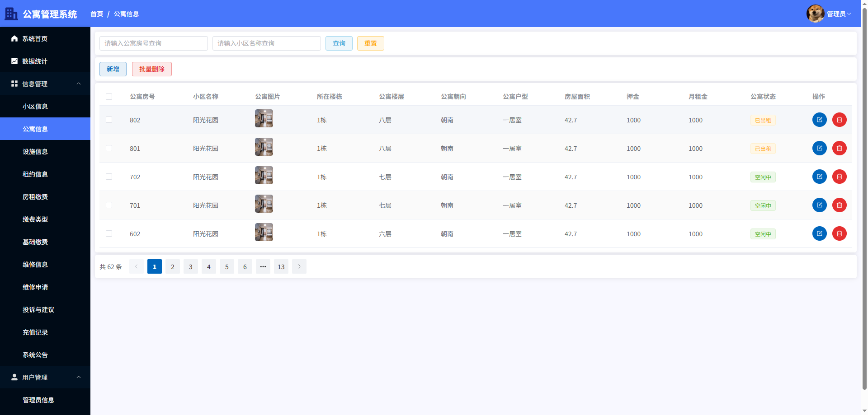Click the chart icon beside 数据统计

(x=14, y=61)
